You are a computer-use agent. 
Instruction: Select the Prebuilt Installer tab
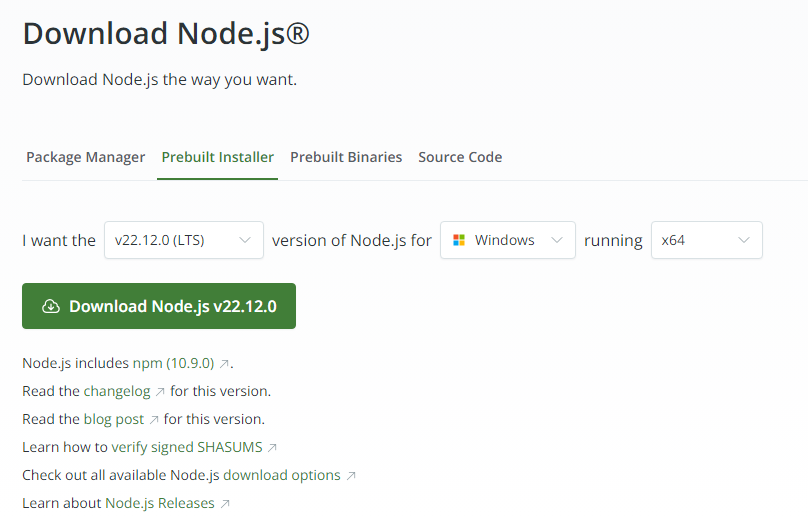217,157
